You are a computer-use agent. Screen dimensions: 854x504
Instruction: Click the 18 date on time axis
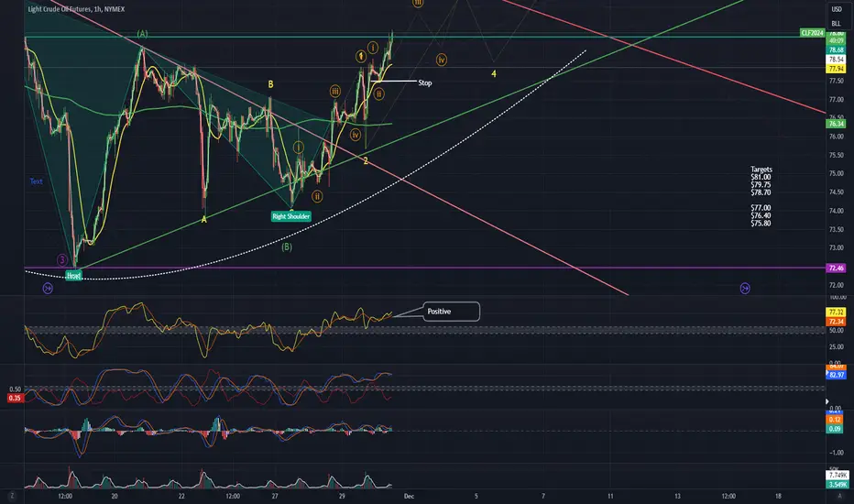(778, 496)
